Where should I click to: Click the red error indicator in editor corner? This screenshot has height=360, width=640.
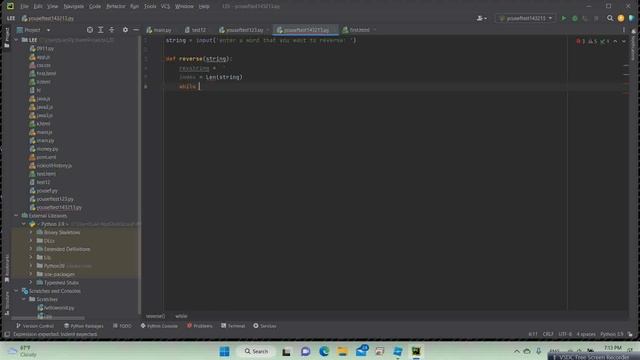(x=580, y=41)
